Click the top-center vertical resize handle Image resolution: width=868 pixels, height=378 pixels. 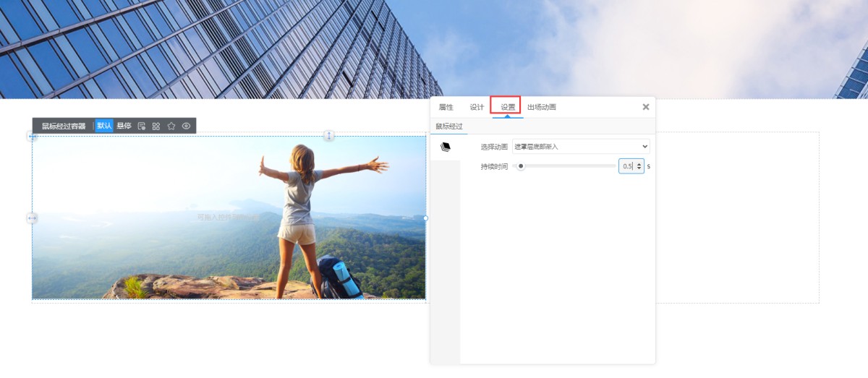pyautogui.click(x=329, y=136)
